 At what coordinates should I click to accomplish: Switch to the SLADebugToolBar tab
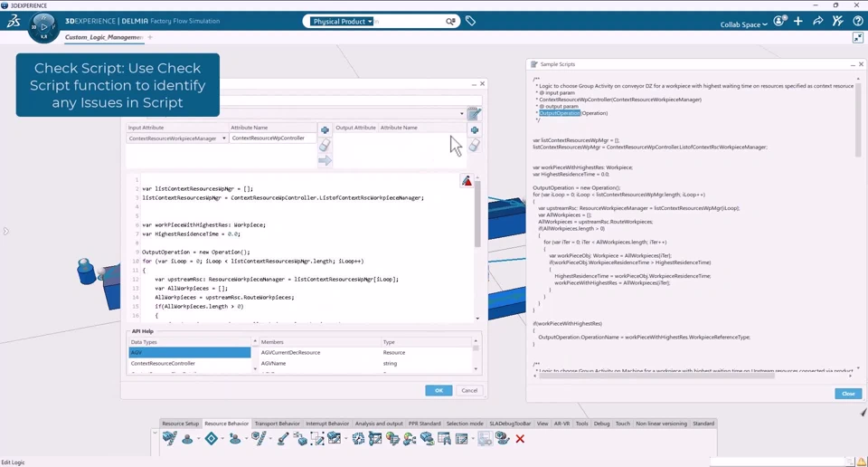pyautogui.click(x=510, y=424)
